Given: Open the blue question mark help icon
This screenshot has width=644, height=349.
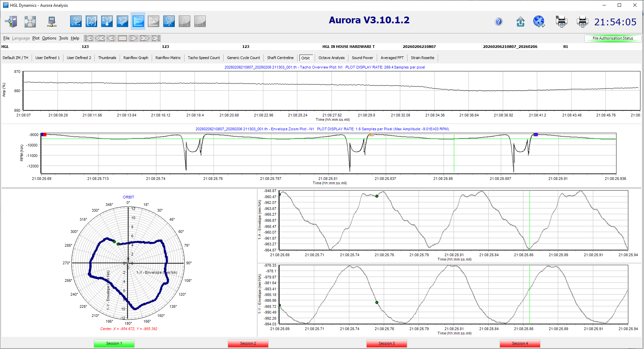Looking at the screenshot, I should (498, 22).
